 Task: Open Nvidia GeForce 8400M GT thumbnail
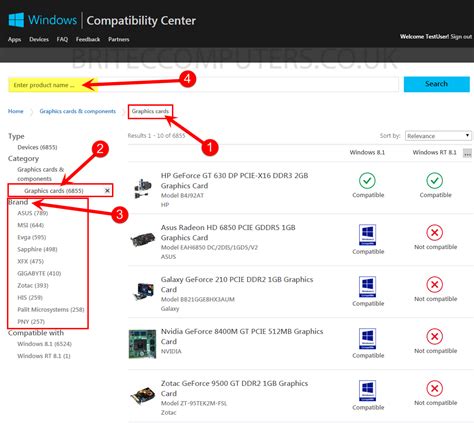pos(142,344)
